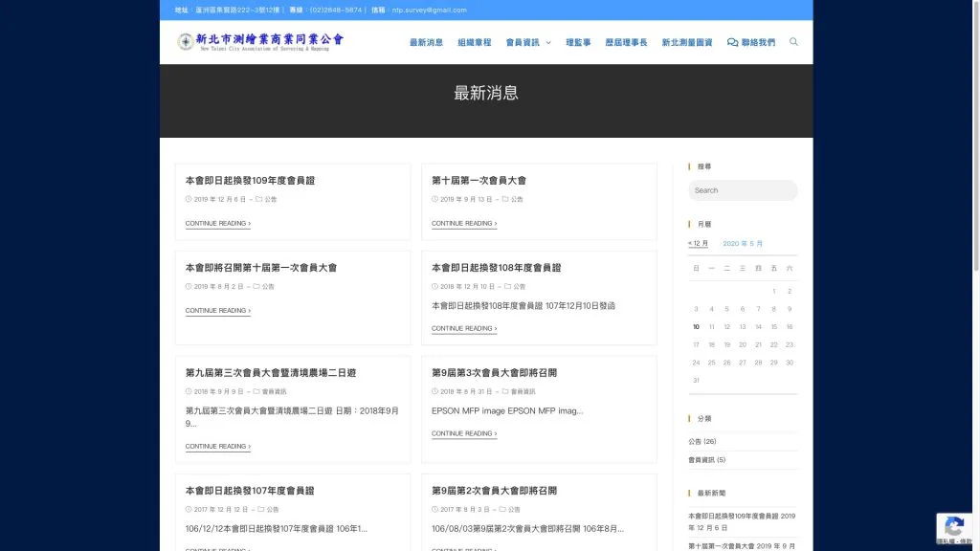Click folder icon category 會員資訊 under 第9屆第3次會員大會即將召開
Screen dimensions: 980x551
[x=505, y=391]
